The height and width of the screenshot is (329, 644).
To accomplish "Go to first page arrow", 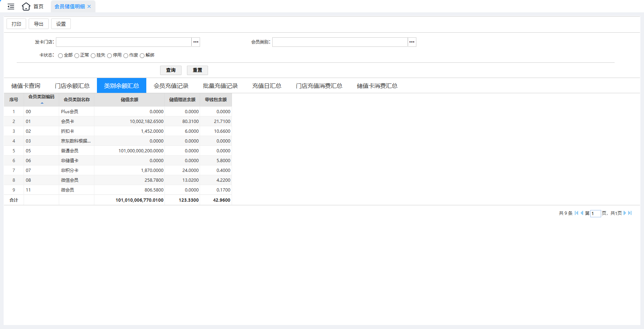I will (576, 213).
